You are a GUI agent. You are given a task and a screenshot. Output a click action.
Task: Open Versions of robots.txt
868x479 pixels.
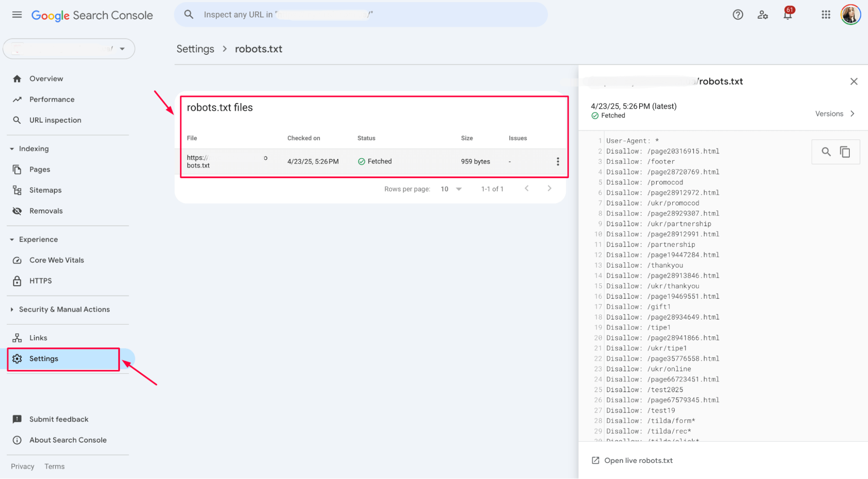(835, 114)
